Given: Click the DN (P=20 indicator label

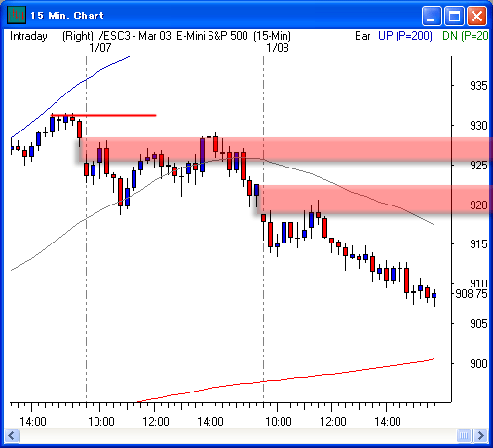Looking at the screenshot, I should click(466, 36).
